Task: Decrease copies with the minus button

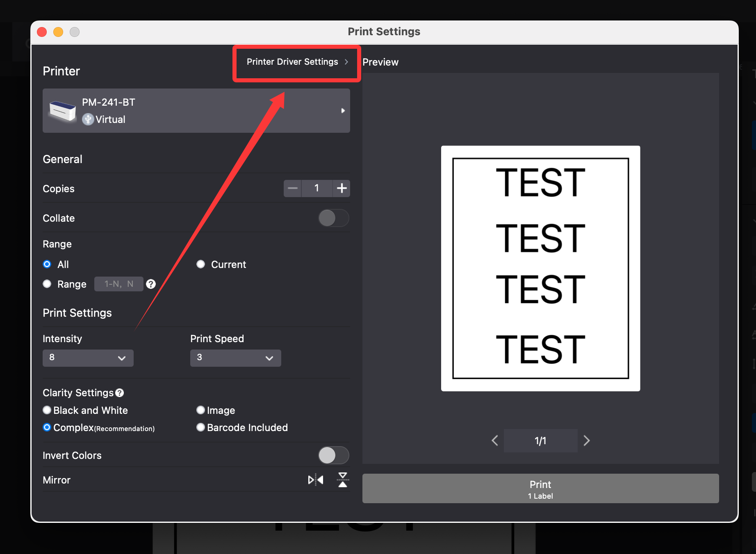Action: pos(293,188)
